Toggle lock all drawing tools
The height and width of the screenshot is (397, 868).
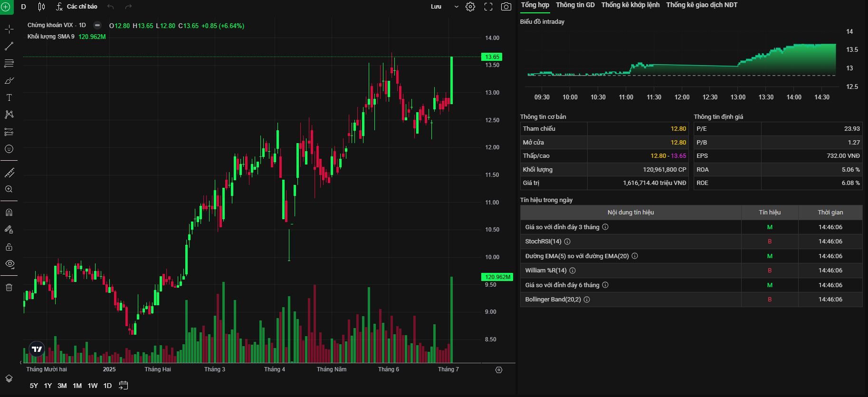click(x=9, y=247)
